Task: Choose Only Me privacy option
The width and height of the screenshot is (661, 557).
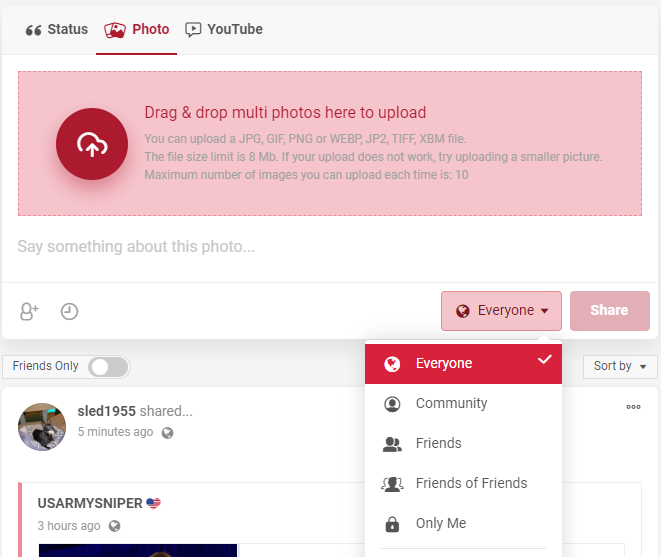Action: [x=463, y=523]
